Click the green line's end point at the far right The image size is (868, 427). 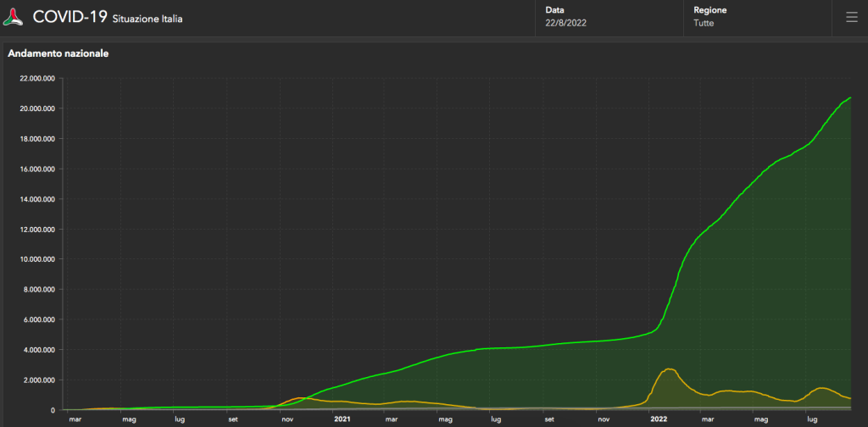(x=850, y=97)
